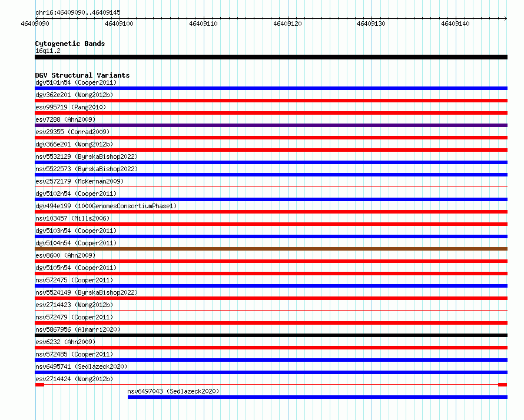
Task: Open variant dgv5103n54 (Cooper2011) label
Action: pos(76,231)
